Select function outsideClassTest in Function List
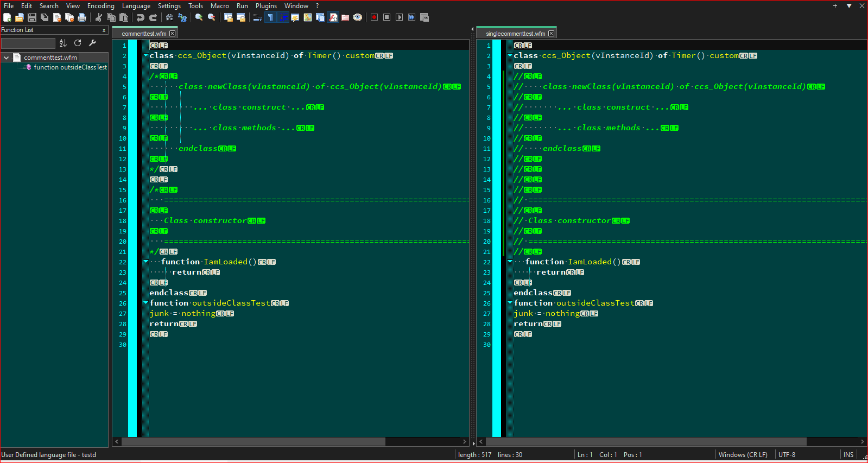 click(70, 67)
